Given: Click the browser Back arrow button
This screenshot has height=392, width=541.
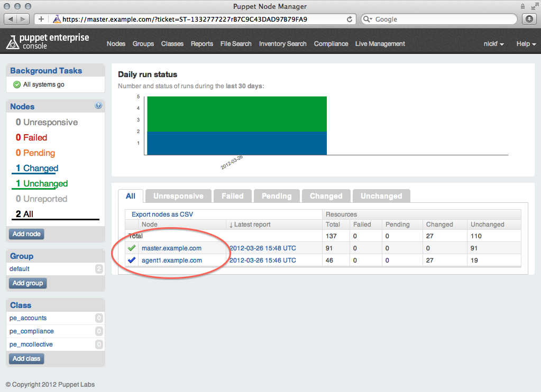Looking at the screenshot, I should [11, 20].
